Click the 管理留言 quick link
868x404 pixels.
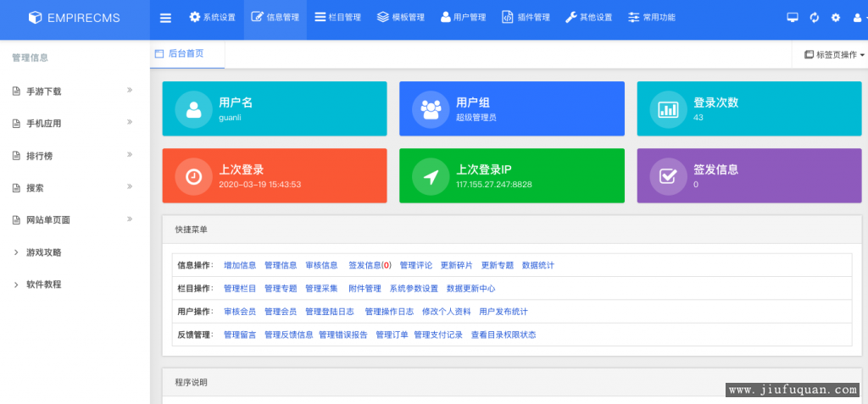coord(240,335)
